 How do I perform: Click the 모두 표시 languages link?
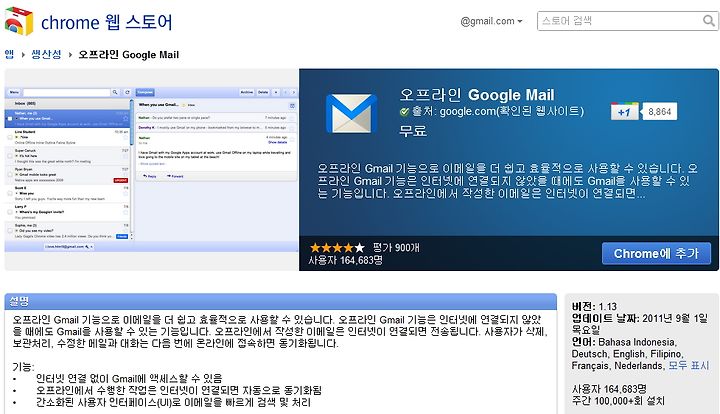tap(688, 365)
